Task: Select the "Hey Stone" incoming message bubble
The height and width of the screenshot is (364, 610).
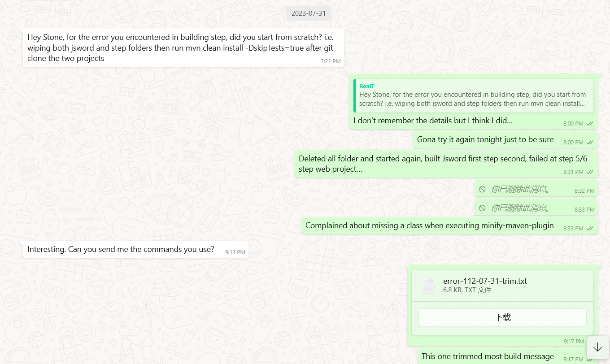Action: pos(179,48)
